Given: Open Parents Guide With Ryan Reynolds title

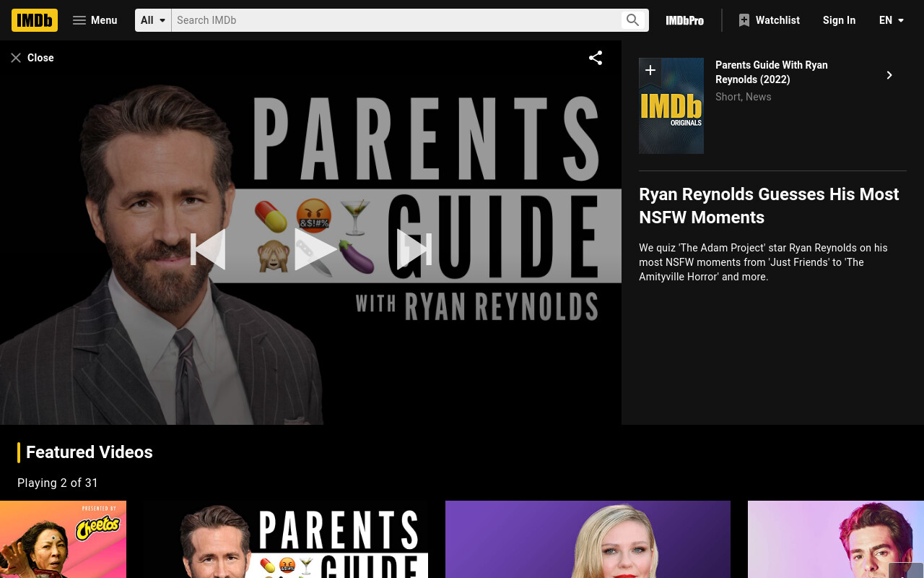Looking at the screenshot, I should pyautogui.click(x=772, y=72).
